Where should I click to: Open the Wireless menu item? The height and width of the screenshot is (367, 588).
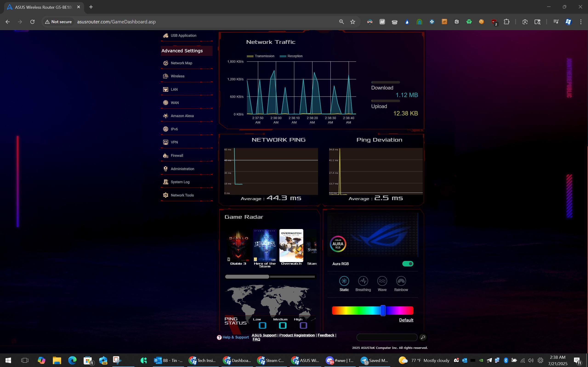tap(177, 76)
